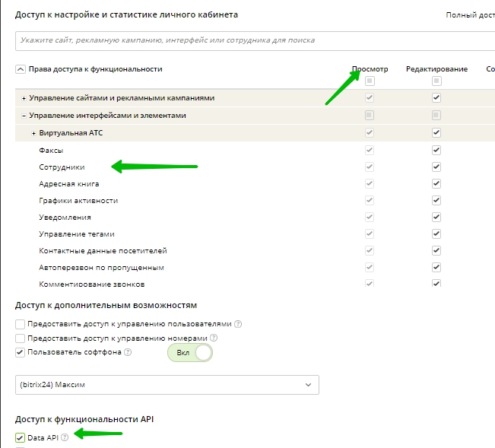This screenshot has width=495, height=448.
Task: Uncheck the Data API checkbox
Action: pyautogui.click(x=20, y=437)
